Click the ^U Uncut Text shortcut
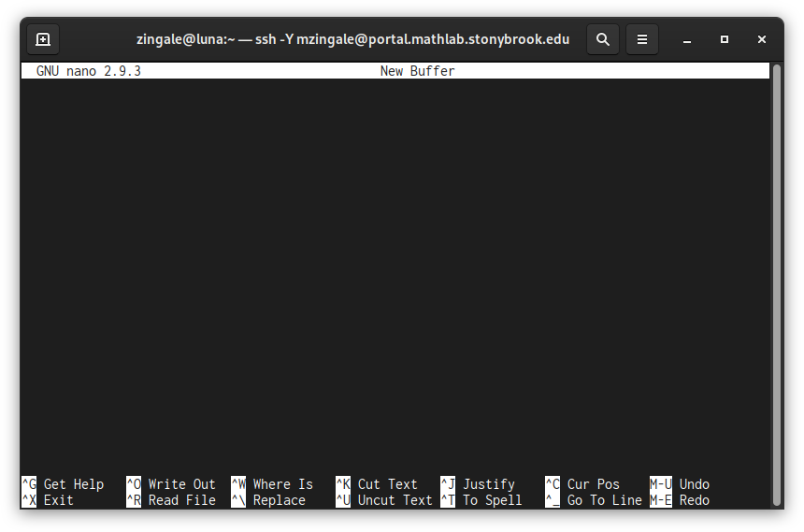804x532 pixels. coord(384,500)
